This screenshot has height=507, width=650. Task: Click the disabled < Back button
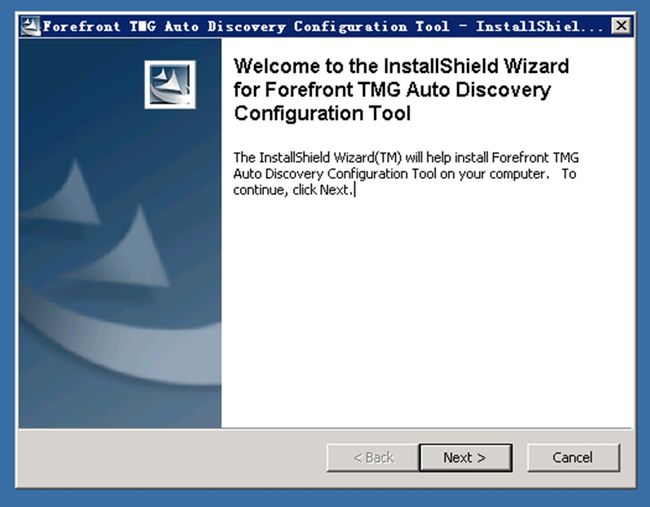(x=373, y=458)
